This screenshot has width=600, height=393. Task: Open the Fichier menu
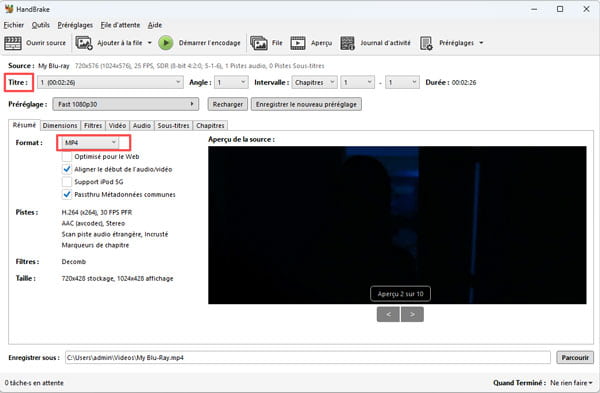14,25
